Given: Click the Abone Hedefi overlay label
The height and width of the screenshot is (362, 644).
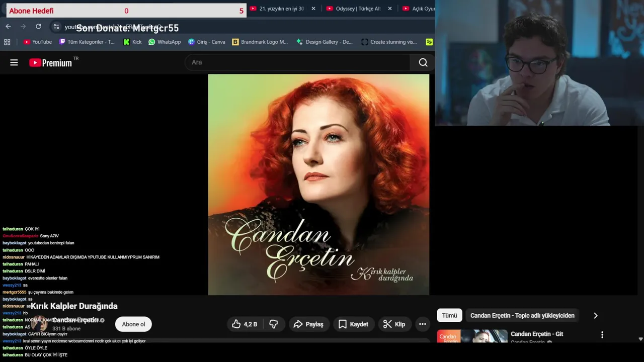Looking at the screenshot, I should pos(31,11).
